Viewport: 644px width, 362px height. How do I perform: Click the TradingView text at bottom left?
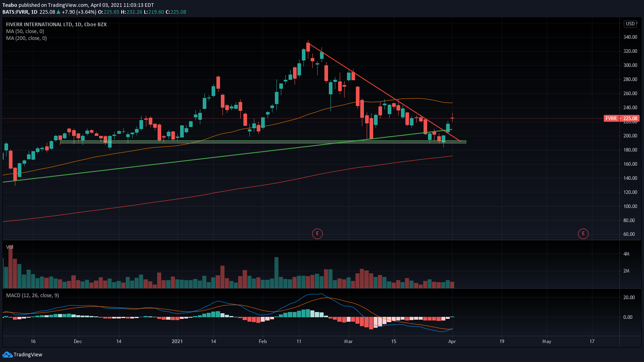point(28,355)
